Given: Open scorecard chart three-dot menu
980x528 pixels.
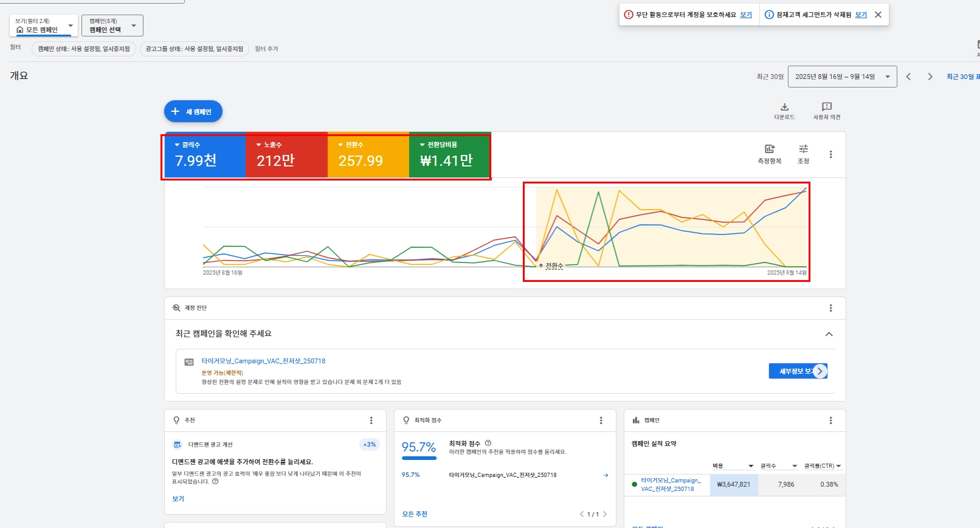Looking at the screenshot, I should pos(830,154).
